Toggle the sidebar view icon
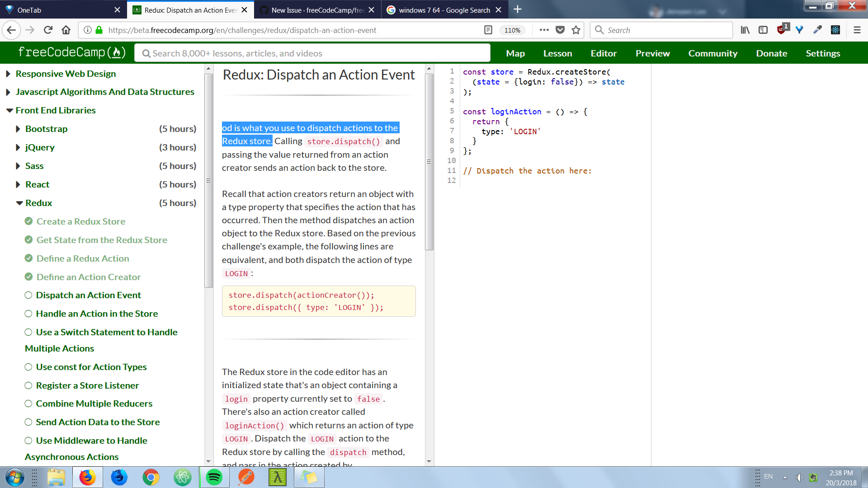The width and height of the screenshot is (868, 488). [x=764, y=30]
